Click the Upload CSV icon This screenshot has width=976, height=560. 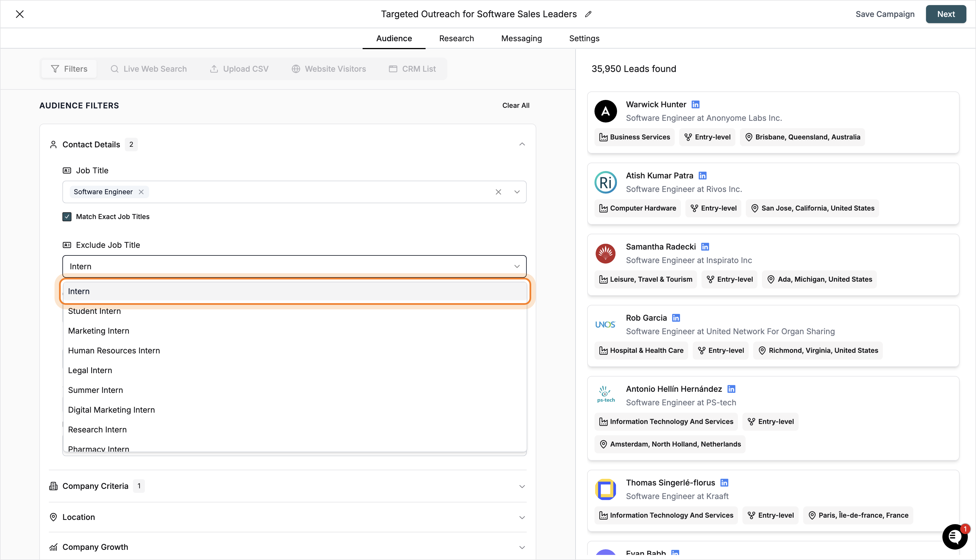point(214,69)
